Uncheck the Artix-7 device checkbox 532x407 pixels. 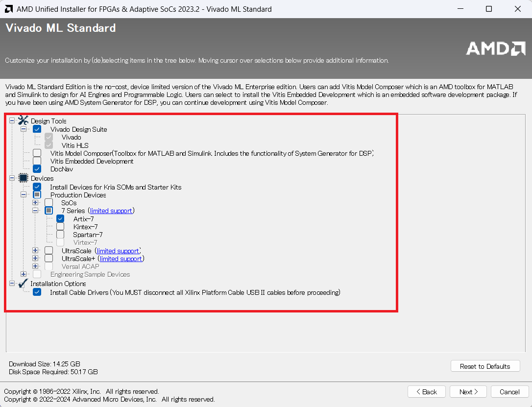60,219
